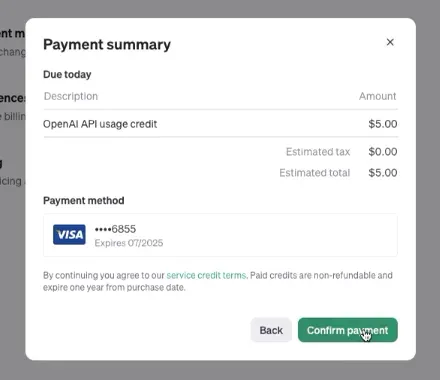This screenshot has width=440, height=380.
Task: Click the $5.00 usage credit amount
Action: pyautogui.click(x=383, y=124)
